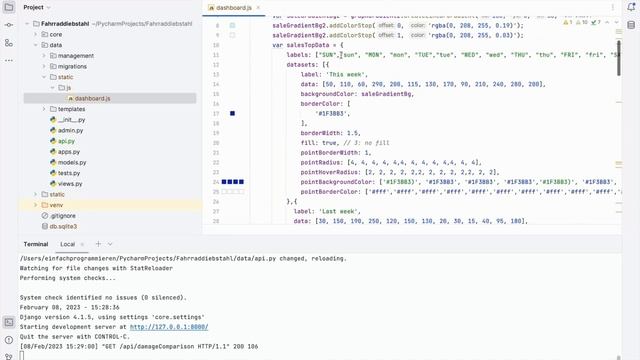
Task: Expand the core folder
Action: (36, 34)
